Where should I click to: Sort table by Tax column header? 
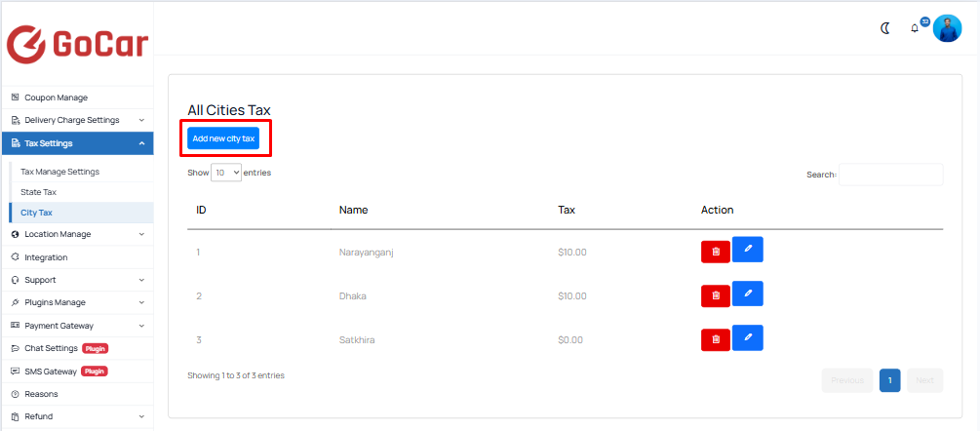567,210
